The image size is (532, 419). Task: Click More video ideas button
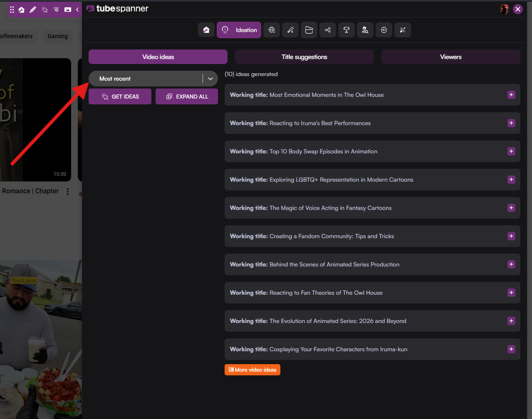tap(252, 370)
